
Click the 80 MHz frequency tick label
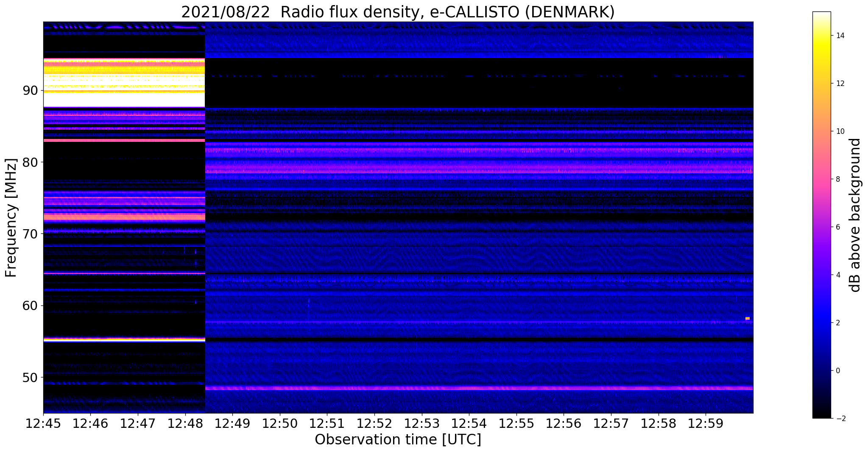pos(31,162)
